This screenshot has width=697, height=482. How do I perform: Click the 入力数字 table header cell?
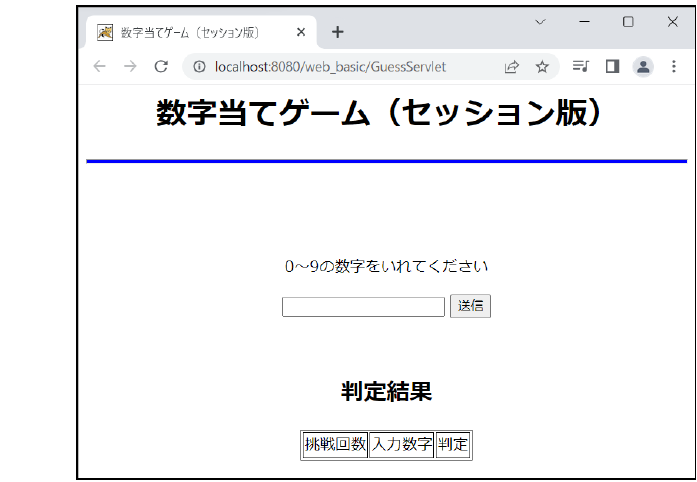point(402,445)
